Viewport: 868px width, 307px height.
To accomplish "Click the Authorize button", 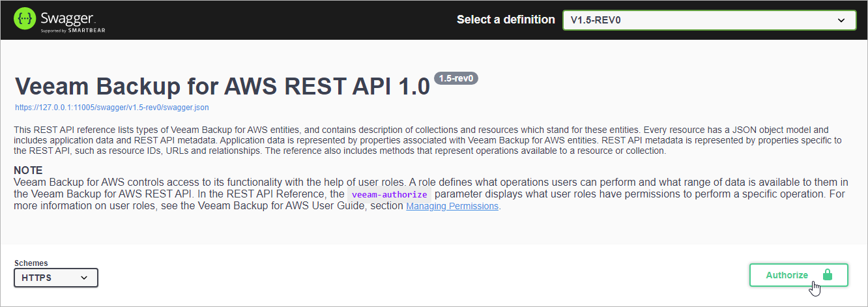I will pos(798,275).
